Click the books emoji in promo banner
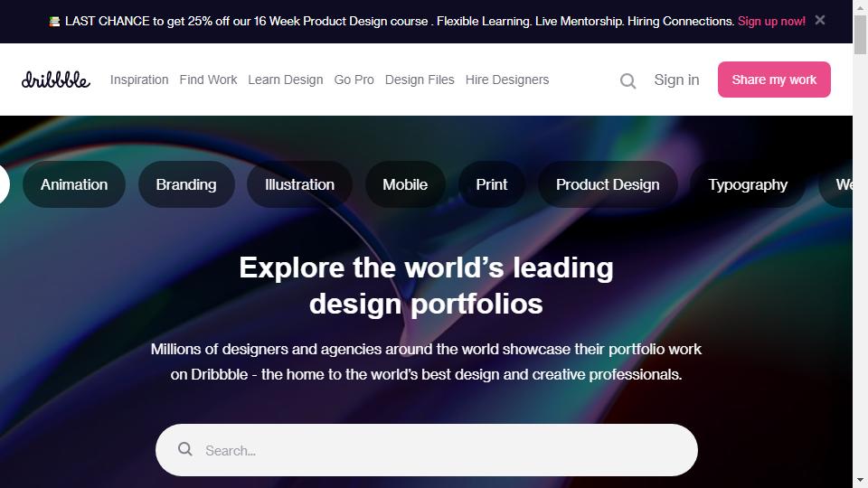868x488 pixels. click(54, 22)
